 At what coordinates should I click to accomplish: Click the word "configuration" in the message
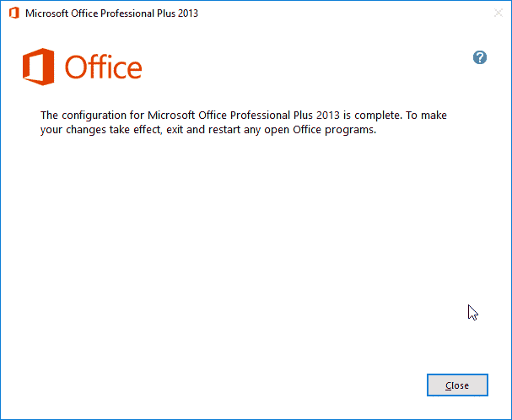point(93,115)
